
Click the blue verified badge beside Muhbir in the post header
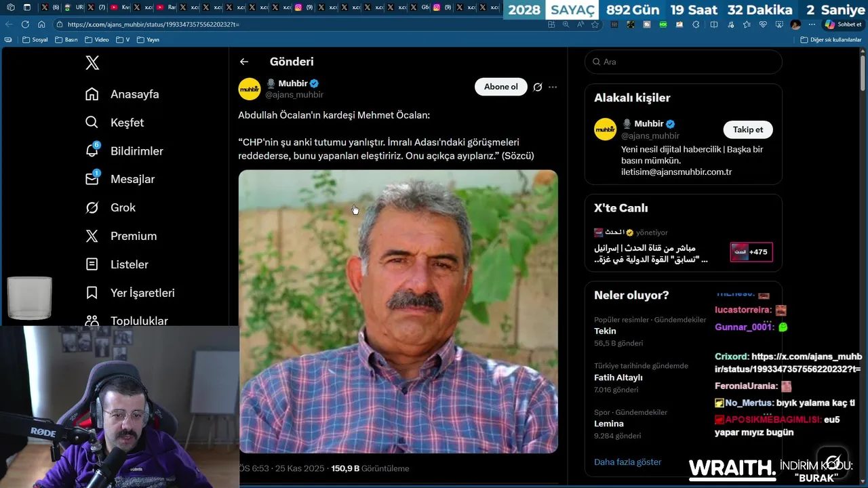(x=315, y=83)
